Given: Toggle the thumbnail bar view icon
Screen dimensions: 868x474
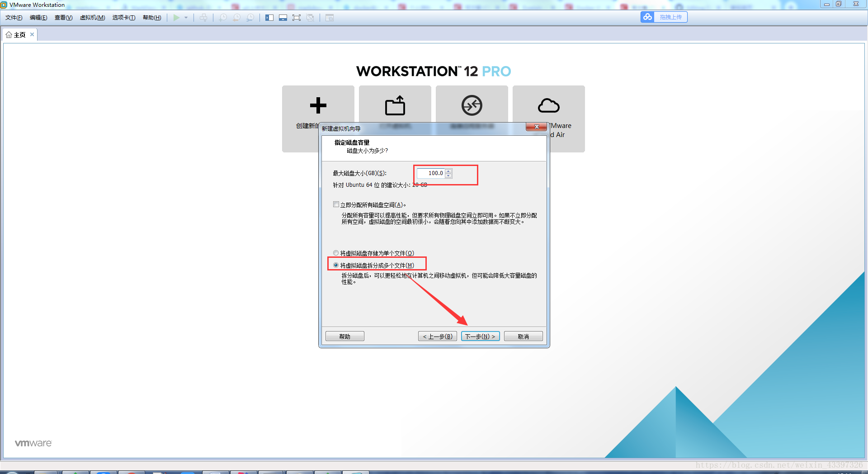Looking at the screenshot, I should coord(283,18).
